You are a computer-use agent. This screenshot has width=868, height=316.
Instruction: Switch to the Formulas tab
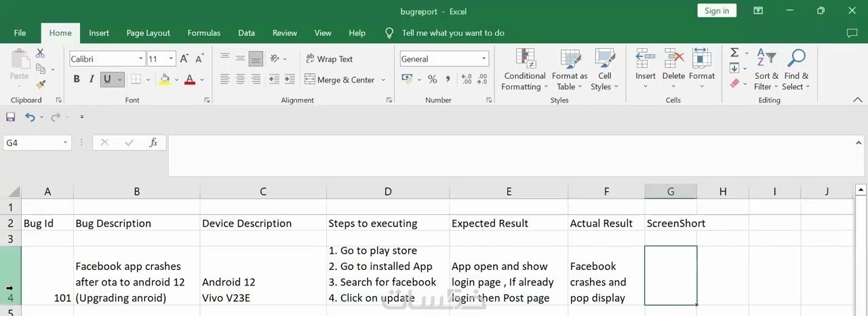pyautogui.click(x=204, y=33)
